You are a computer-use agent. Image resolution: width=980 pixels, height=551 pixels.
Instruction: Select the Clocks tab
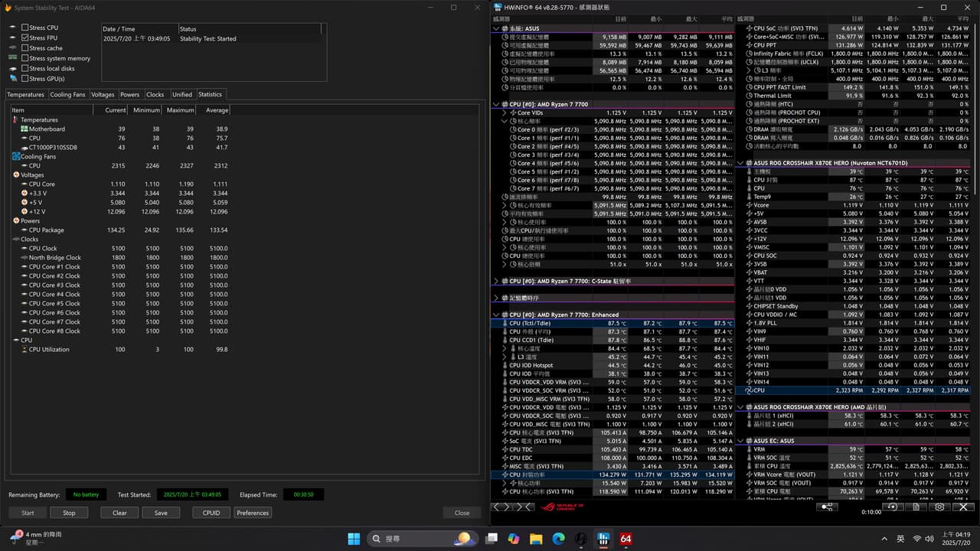pos(155,95)
